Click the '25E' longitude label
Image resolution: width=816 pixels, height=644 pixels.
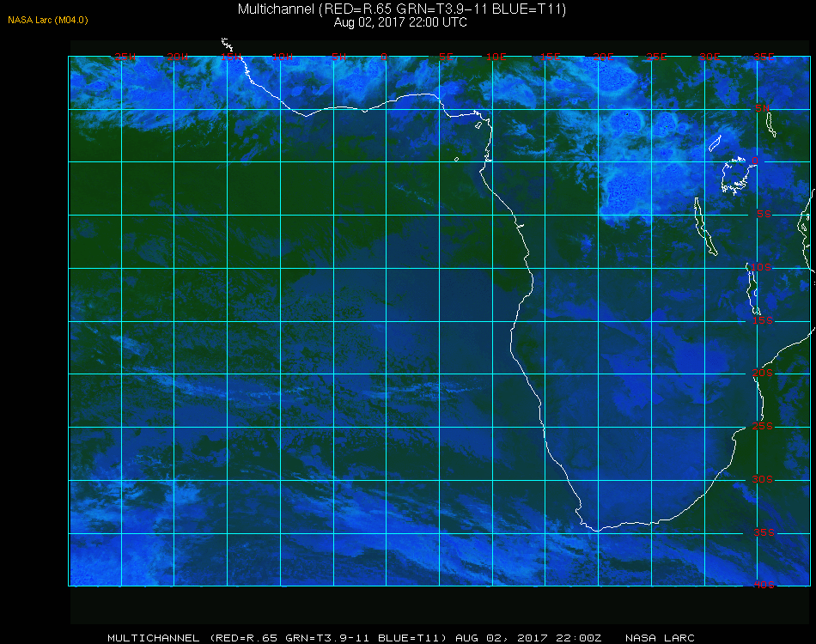click(656, 57)
